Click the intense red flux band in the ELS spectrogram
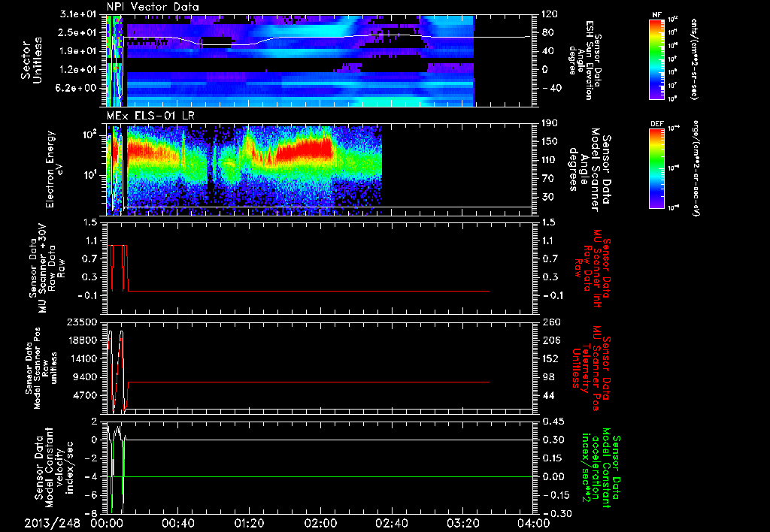This screenshot has height=532, width=770. [x=305, y=150]
